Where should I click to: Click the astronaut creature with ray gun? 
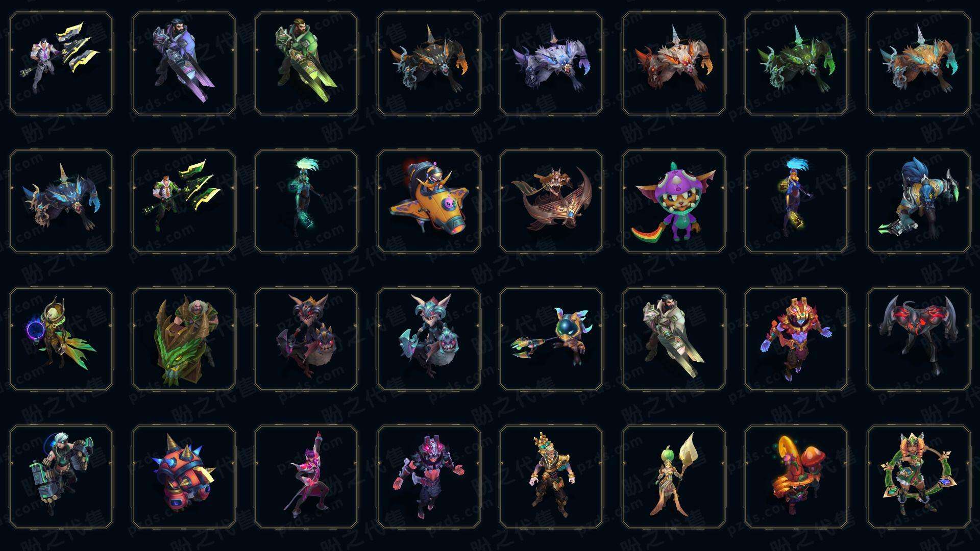pos(551,339)
